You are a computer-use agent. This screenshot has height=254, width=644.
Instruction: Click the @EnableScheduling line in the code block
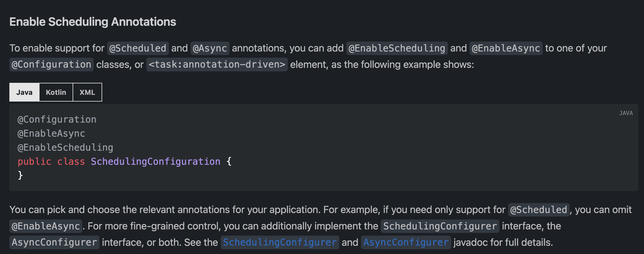tap(65, 147)
